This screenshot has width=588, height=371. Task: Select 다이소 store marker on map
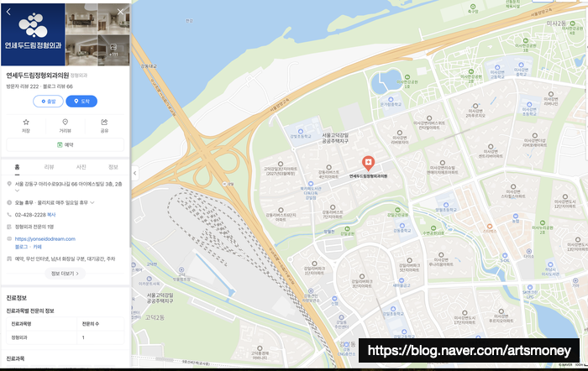[x=528, y=252]
